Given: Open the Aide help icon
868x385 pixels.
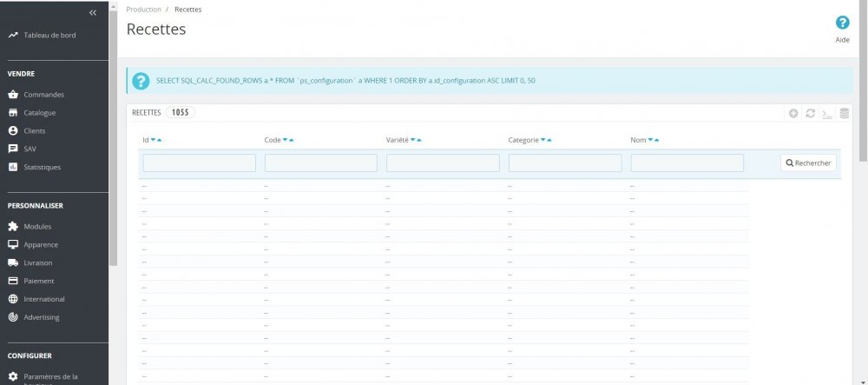Looking at the screenshot, I should (x=842, y=23).
